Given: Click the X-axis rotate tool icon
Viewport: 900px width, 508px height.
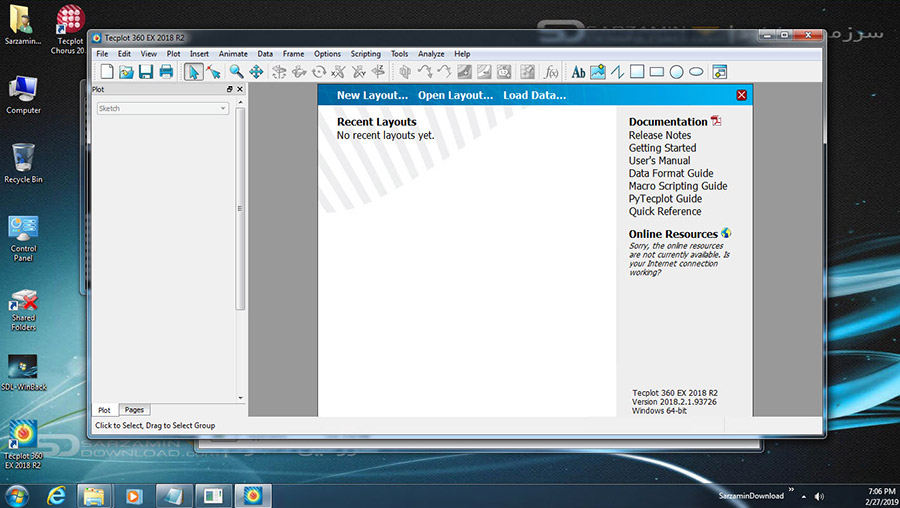Looking at the screenshot, I should (x=339, y=72).
